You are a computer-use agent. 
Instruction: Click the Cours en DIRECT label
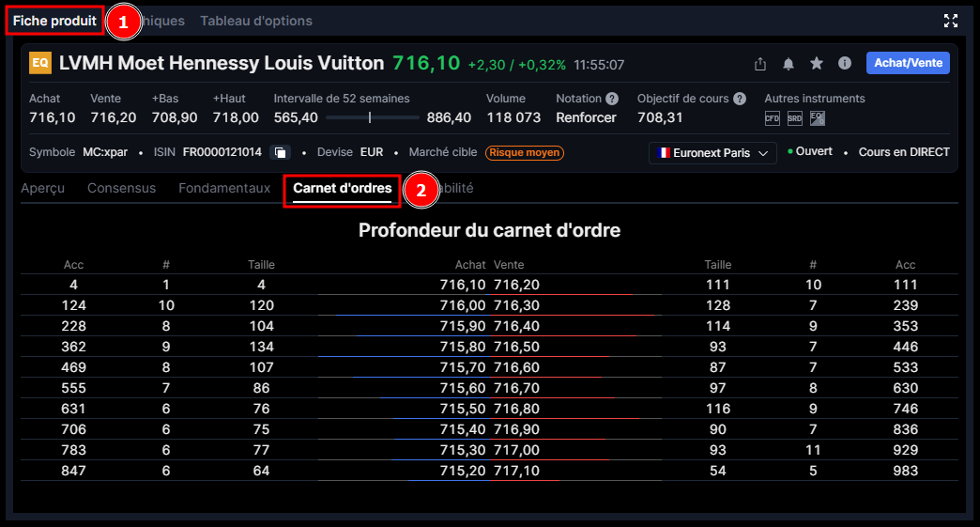coord(904,152)
